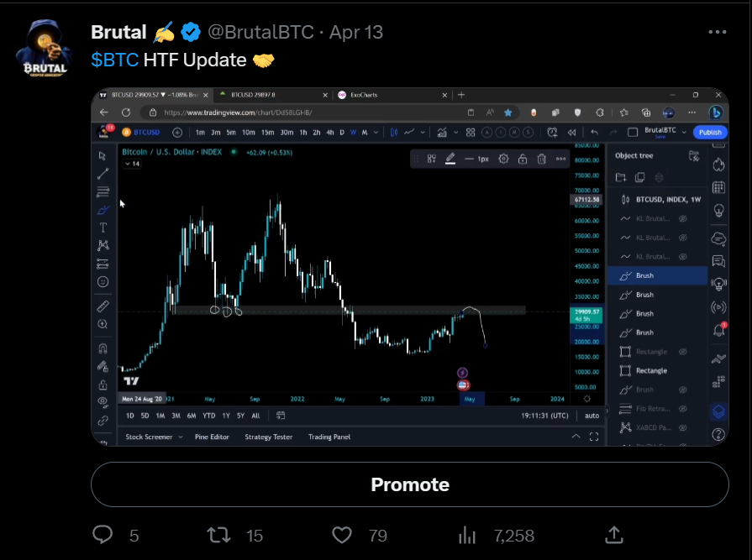Open the layout grid templates icon
The height and width of the screenshot is (560, 752).
click(x=471, y=132)
